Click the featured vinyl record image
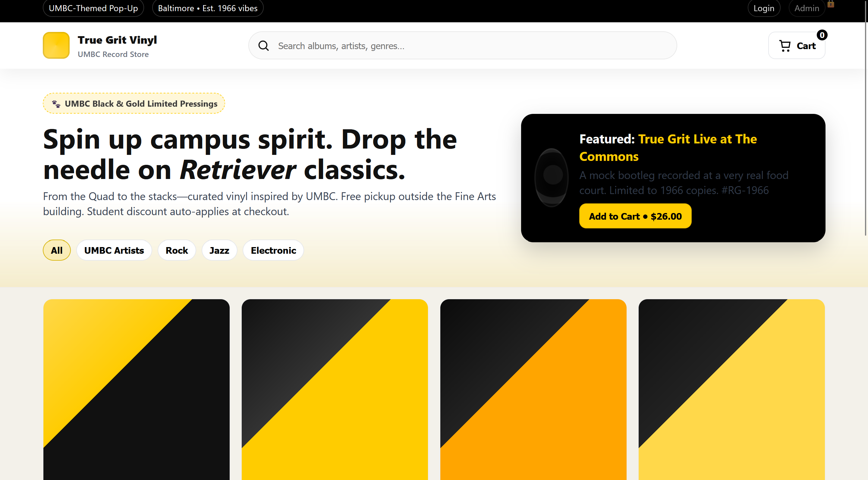The height and width of the screenshot is (480, 868). click(552, 177)
